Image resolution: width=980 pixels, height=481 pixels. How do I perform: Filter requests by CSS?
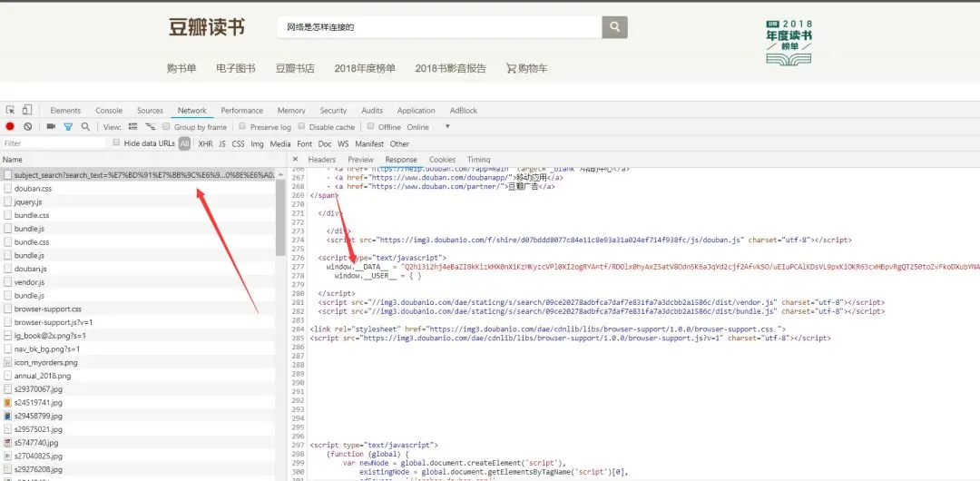238,144
